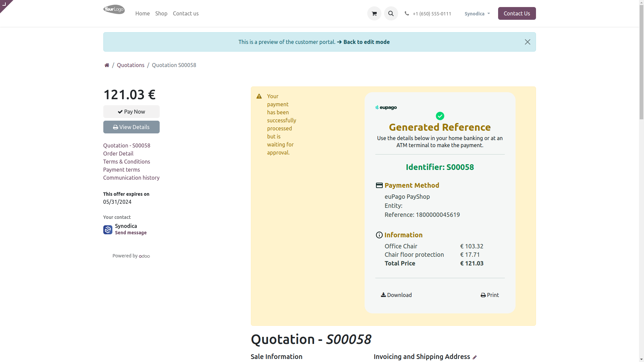The width and height of the screenshot is (644, 362).
Task: Click the YourLogo site logo
Action: (x=114, y=9)
